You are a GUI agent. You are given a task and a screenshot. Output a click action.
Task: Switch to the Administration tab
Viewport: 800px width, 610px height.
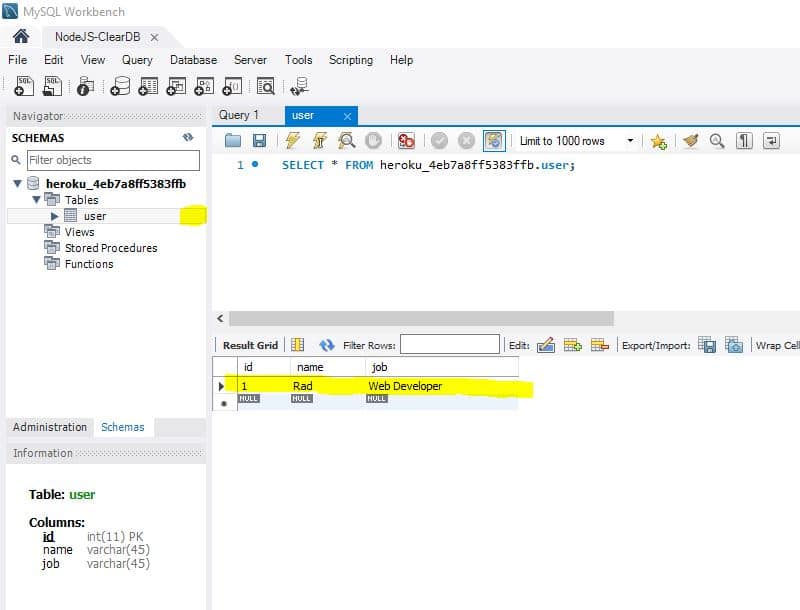(50, 427)
